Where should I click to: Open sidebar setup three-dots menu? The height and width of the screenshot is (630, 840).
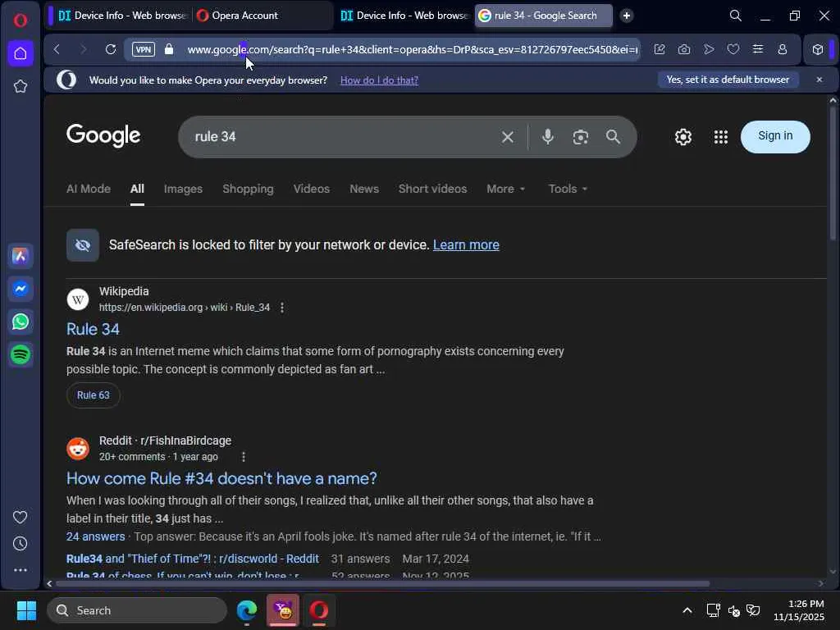coord(21,570)
